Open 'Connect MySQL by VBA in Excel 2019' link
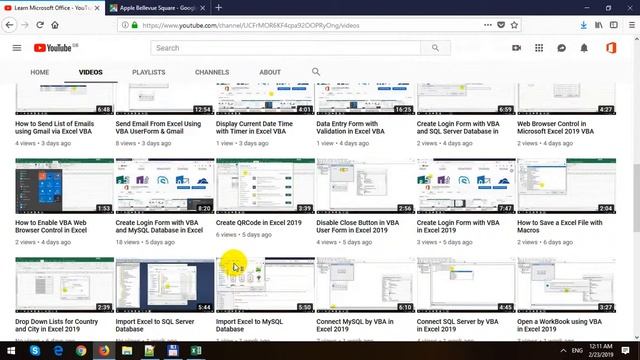The image size is (640, 360). 355,325
